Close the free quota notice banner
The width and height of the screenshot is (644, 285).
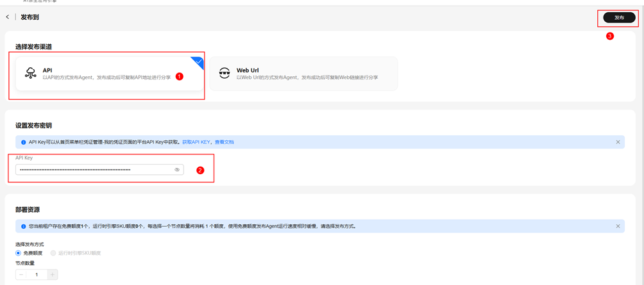pos(618,226)
